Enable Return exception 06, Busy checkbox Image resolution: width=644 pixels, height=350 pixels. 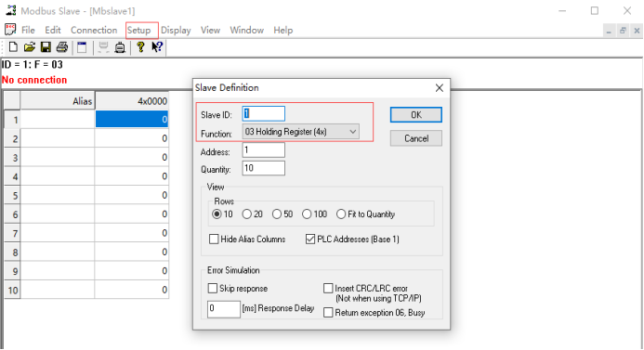(328, 312)
